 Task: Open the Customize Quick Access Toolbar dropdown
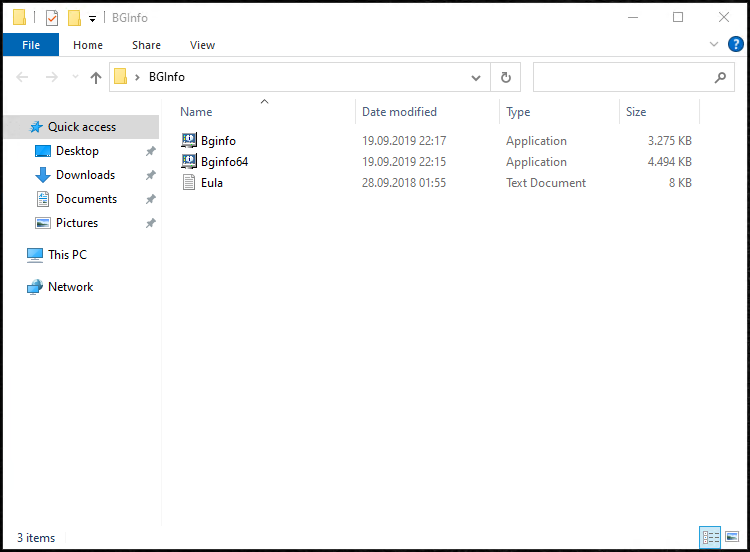pyautogui.click(x=92, y=19)
